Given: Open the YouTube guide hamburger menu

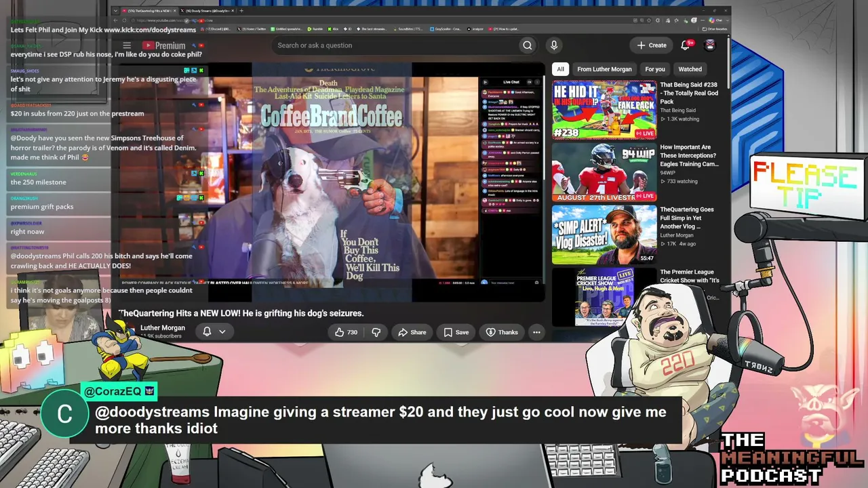Looking at the screenshot, I should (127, 45).
